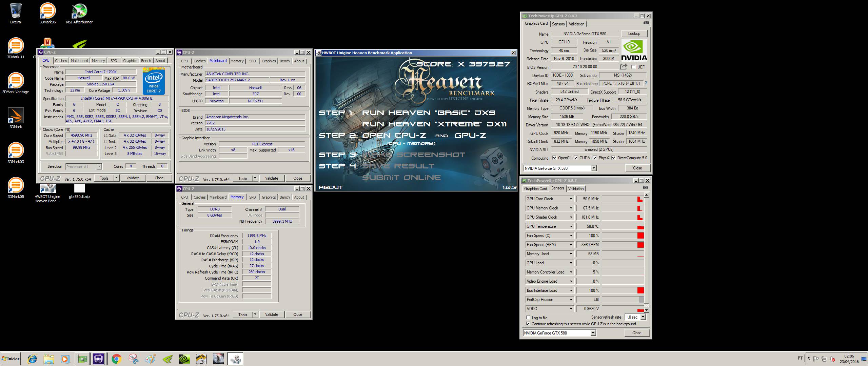Open Tomb Raider game icon in taskbar
This screenshot has width=868, height=366.
tap(218, 359)
